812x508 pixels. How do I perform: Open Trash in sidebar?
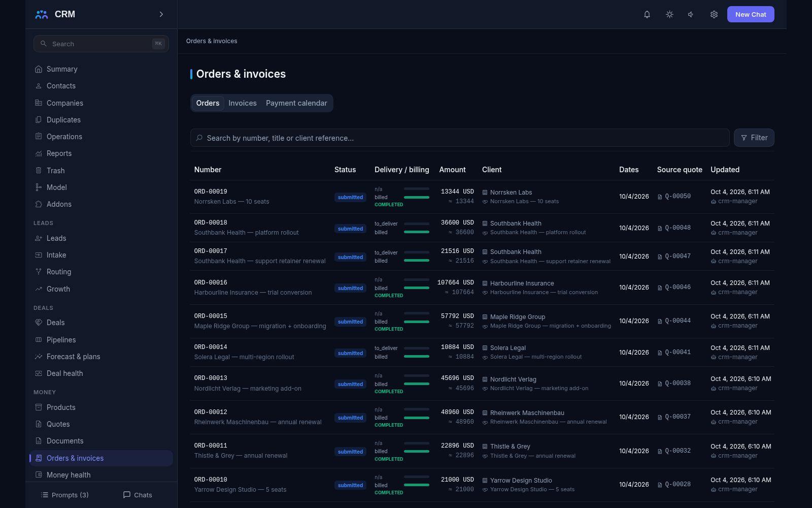coord(101,171)
